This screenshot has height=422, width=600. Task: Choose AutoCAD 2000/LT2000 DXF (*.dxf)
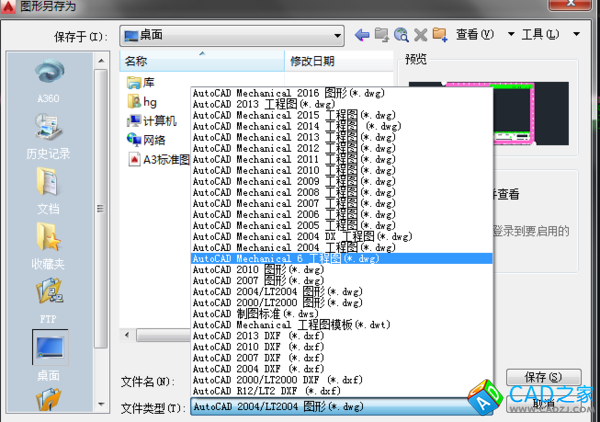341,380
